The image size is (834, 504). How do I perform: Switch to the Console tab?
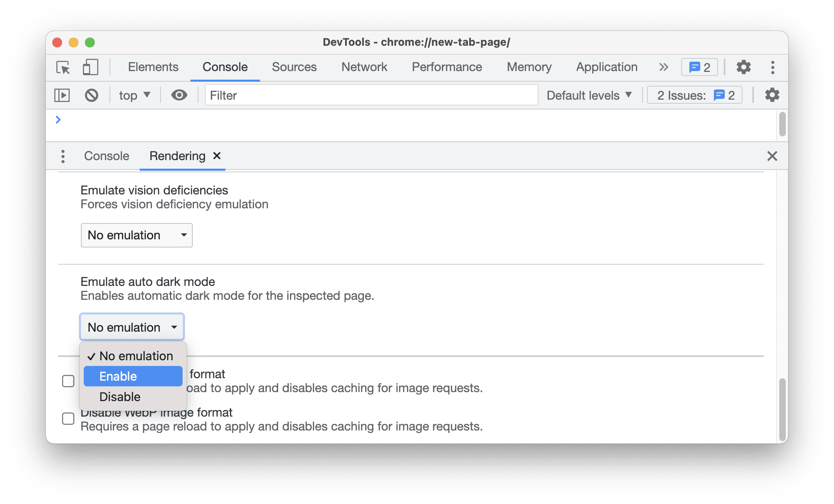pos(106,156)
